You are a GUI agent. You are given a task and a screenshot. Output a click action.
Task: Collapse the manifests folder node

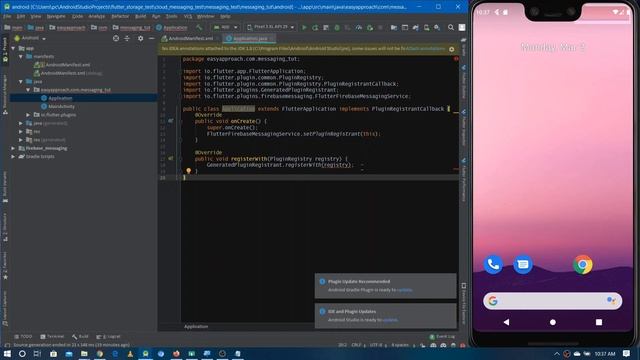click(x=21, y=56)
